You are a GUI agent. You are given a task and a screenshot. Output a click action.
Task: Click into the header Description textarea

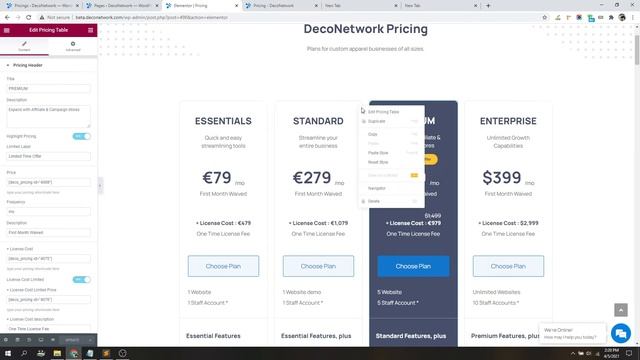point(48,117)
